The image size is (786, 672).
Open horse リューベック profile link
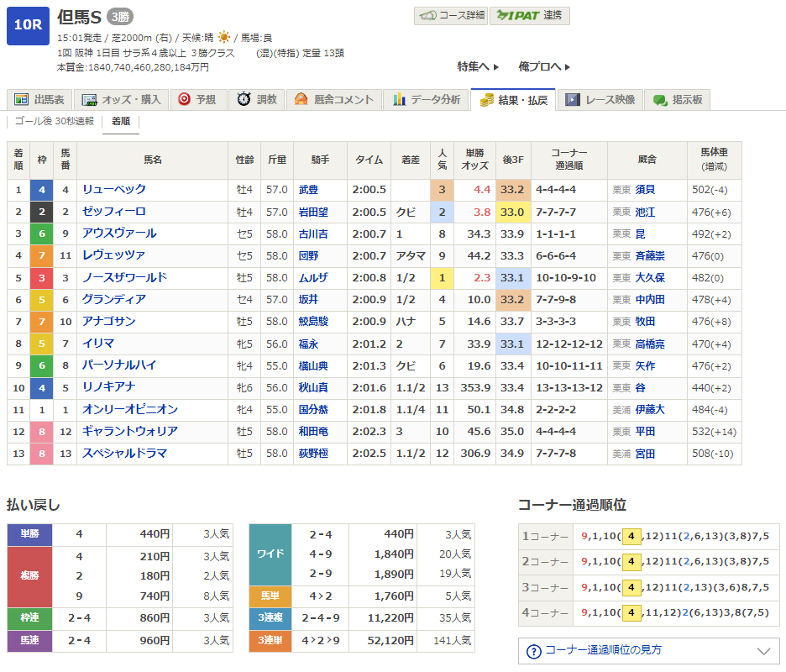pyautogui.click(x=114, y=190)
